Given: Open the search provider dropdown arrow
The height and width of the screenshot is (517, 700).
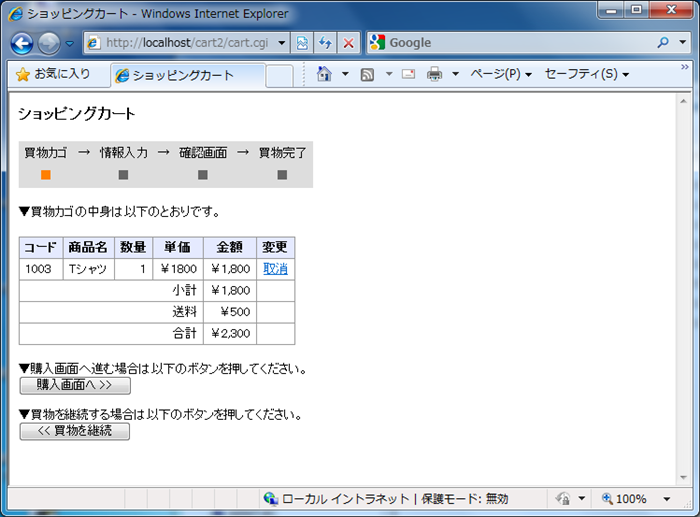Looking at the screenshot, I should point(683,42).
